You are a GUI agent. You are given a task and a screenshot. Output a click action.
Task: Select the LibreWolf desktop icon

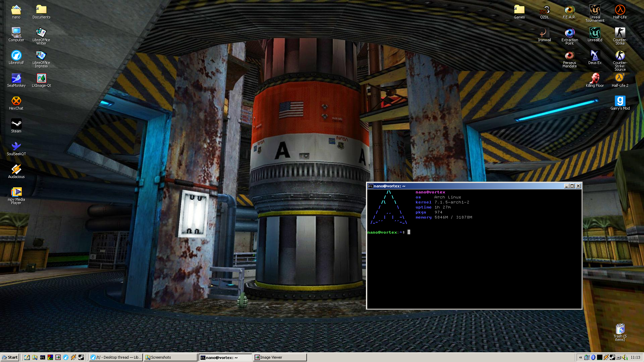(x=16, y=58)
